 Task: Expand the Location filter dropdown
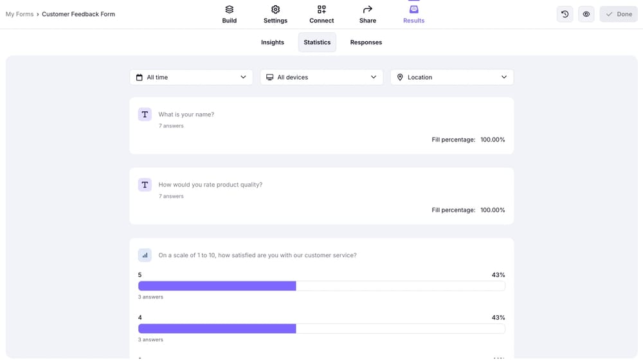click(451, 77)
